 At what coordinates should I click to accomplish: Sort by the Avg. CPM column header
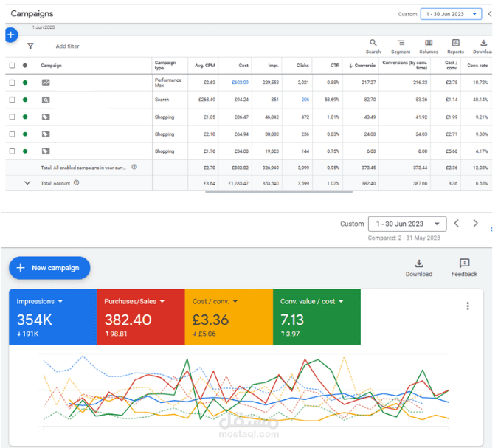pos(205,66)
